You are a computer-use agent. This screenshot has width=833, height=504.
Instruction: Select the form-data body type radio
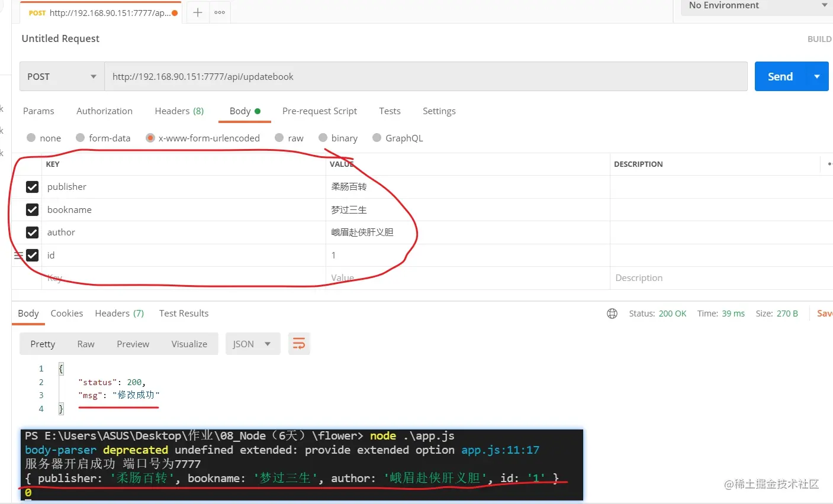coord(80,138)
